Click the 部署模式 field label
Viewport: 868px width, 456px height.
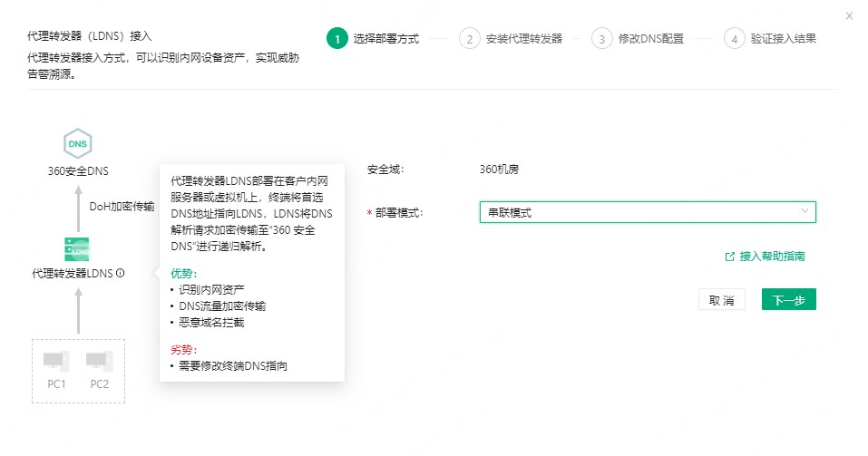coord(398,213)
